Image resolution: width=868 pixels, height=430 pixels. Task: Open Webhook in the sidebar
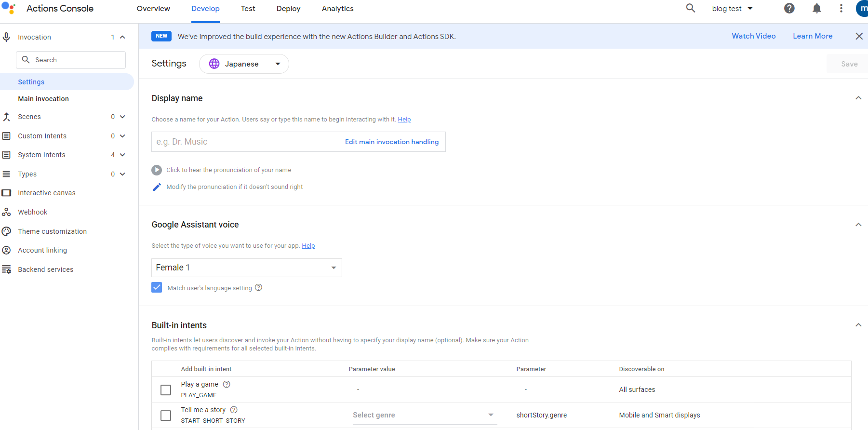(33, 212)
